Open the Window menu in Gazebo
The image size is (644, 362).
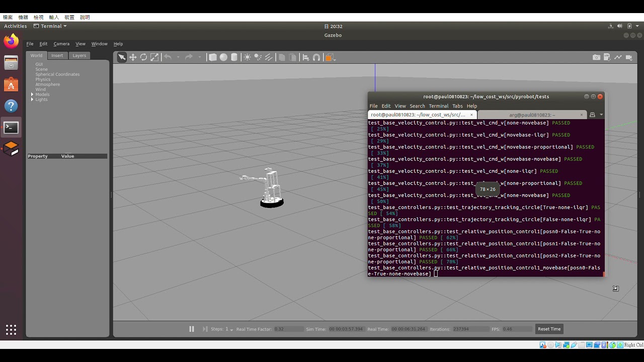[x=99, y=44]
